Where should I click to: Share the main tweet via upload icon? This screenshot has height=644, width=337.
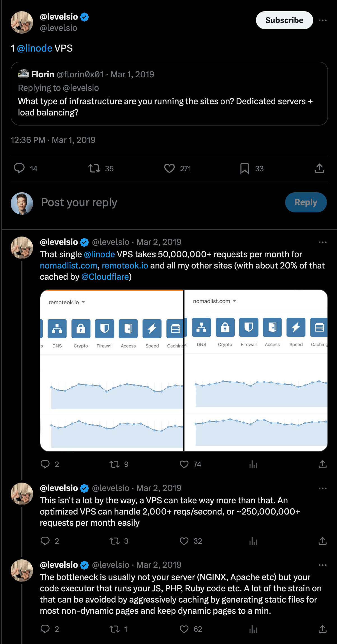pyautogui.click(x=319, y=168)
